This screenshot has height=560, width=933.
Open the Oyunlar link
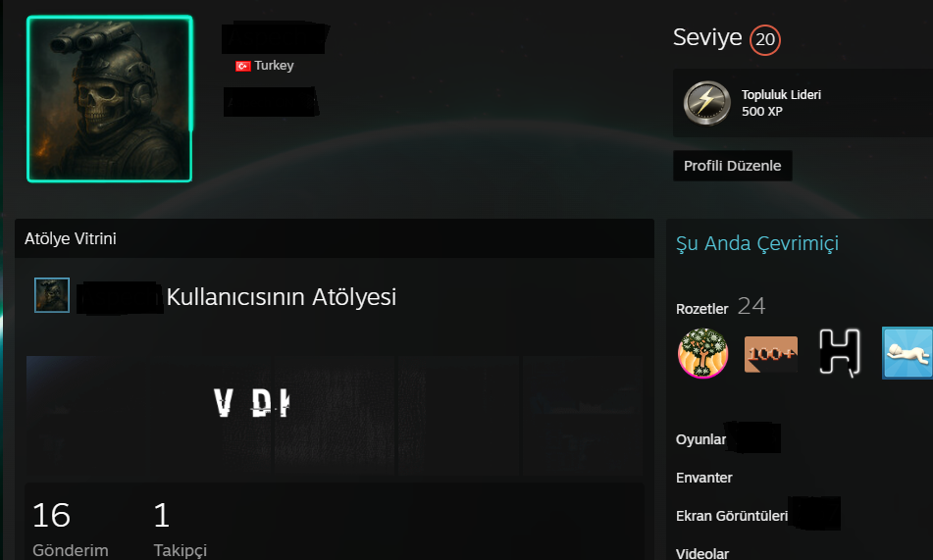[x=700, y=439]
